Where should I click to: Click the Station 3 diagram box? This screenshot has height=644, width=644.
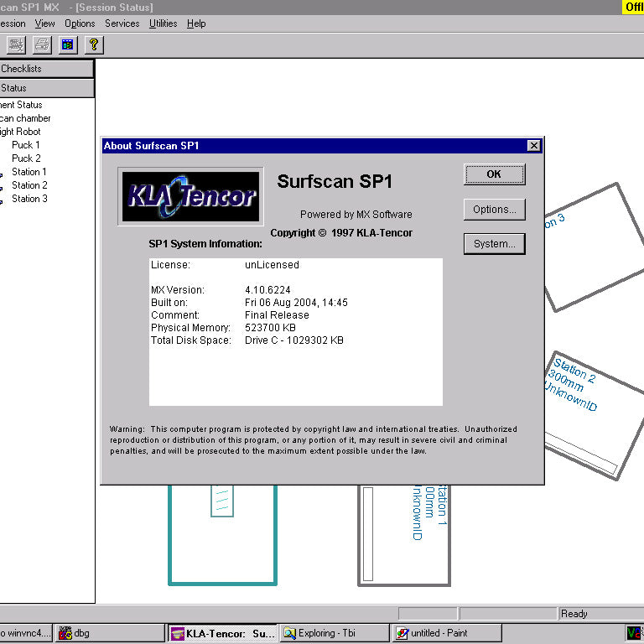594,247
